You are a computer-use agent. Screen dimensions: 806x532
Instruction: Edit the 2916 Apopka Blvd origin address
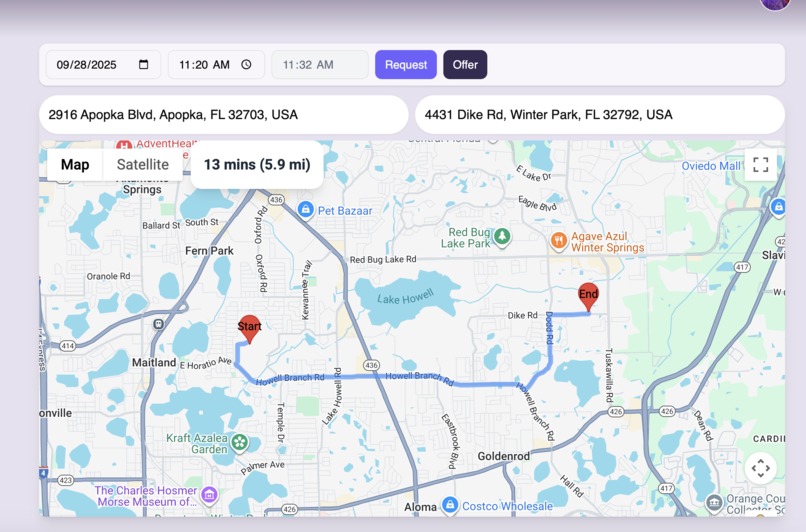224,115
